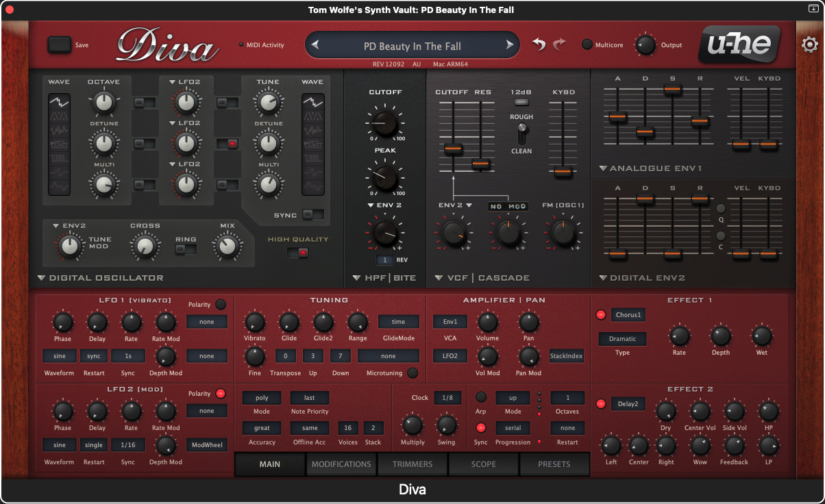The image size is (825, 504).
Task: Enable the Arp button
Action: [481, 397]
